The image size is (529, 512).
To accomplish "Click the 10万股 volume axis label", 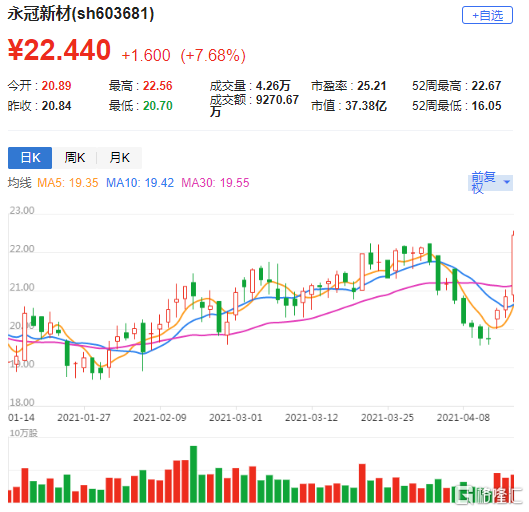I will (24, 433).
